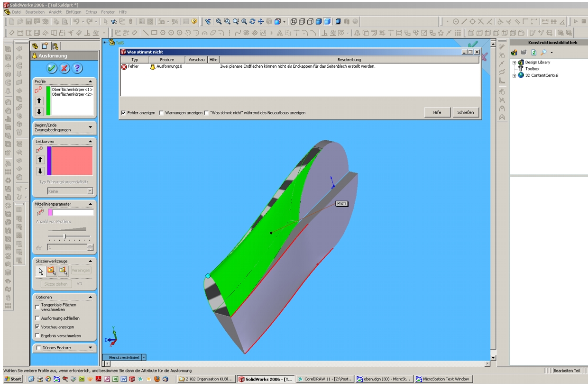
Task: Click the Toolbox icon in library
Action: click(521, 69)
